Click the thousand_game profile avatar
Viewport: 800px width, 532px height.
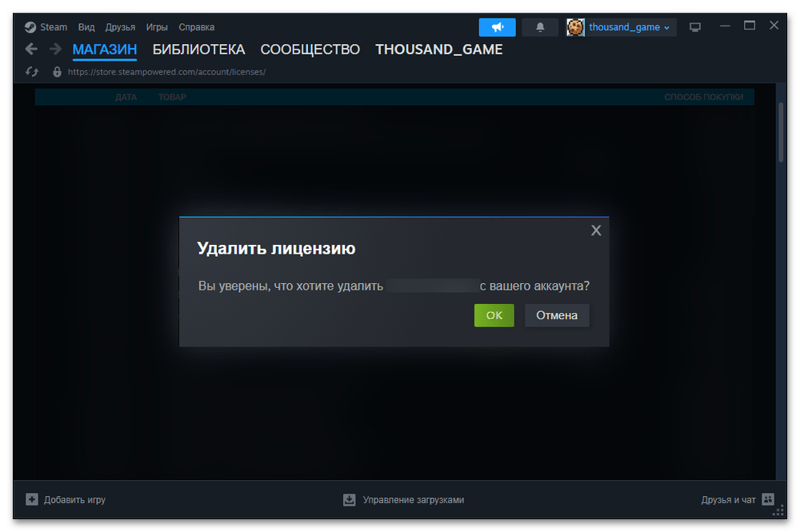(575, 27)
